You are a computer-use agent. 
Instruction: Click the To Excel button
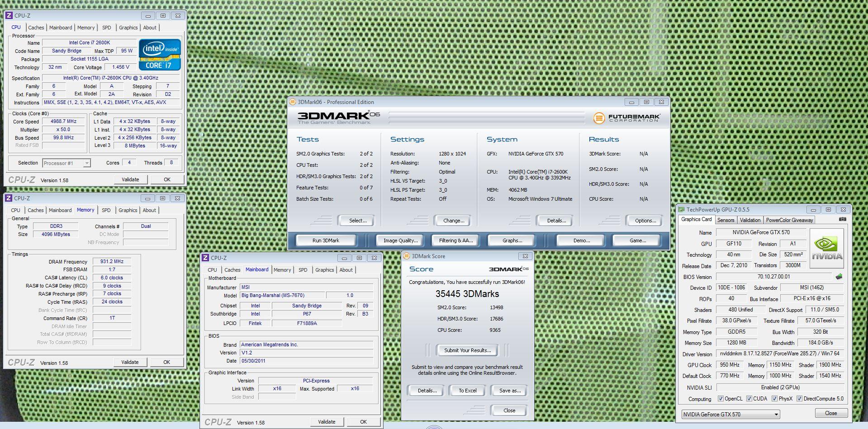click(x=467, y=391)
